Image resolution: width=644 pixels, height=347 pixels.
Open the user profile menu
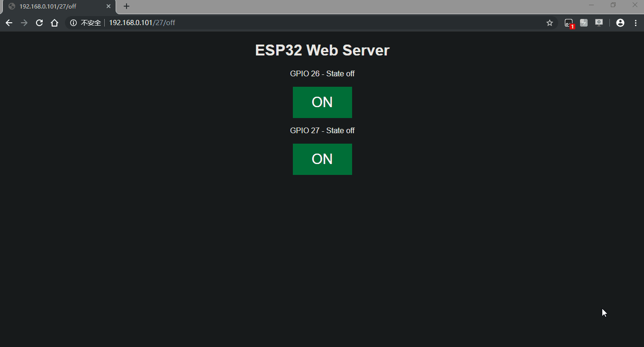pos(620,23)
